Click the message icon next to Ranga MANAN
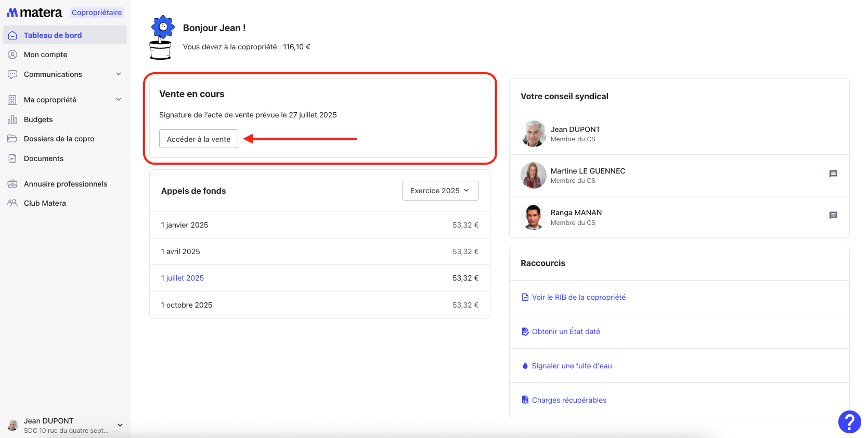Viewport: 868px width, 438px height. (x=833, y=216)
